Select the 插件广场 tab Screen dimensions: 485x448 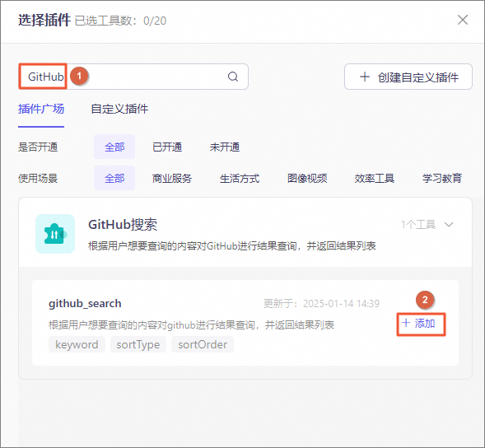pyautogui.click(x=41, y=109)
